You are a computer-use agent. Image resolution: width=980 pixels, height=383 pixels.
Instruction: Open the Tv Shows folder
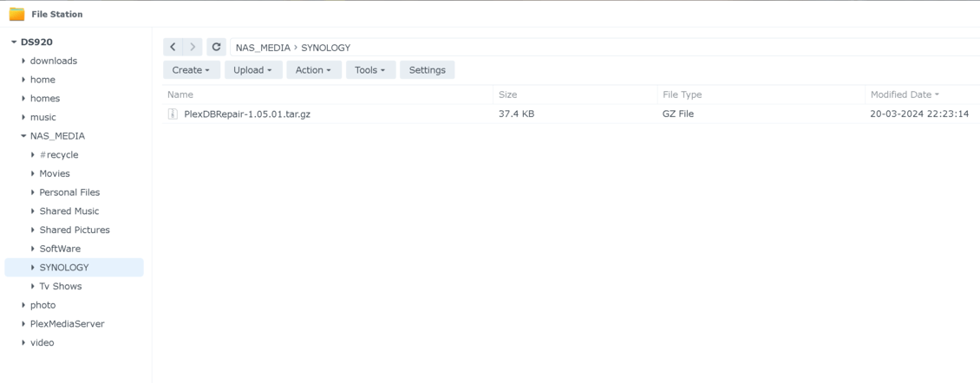point(61,286)
